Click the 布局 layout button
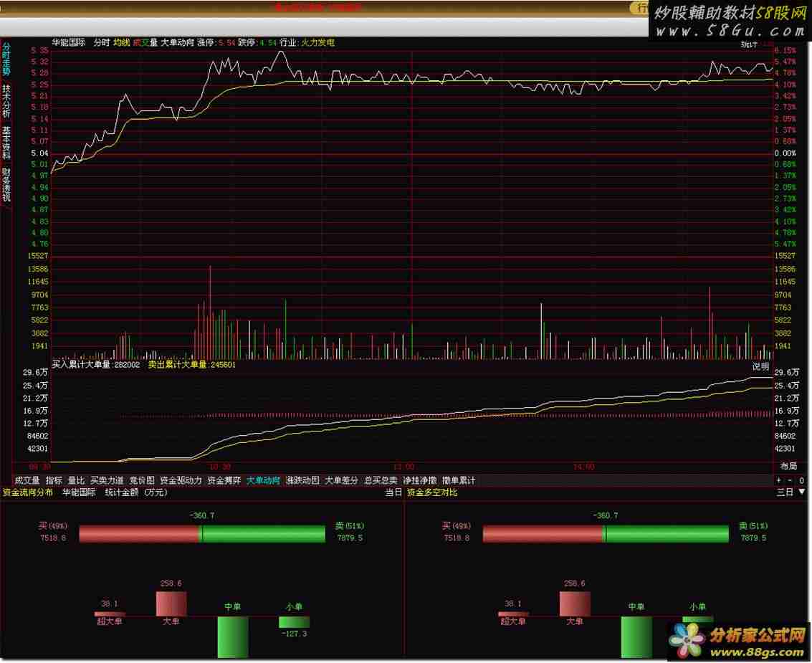The width and height of the screenshot is (812, 663). 788,466
